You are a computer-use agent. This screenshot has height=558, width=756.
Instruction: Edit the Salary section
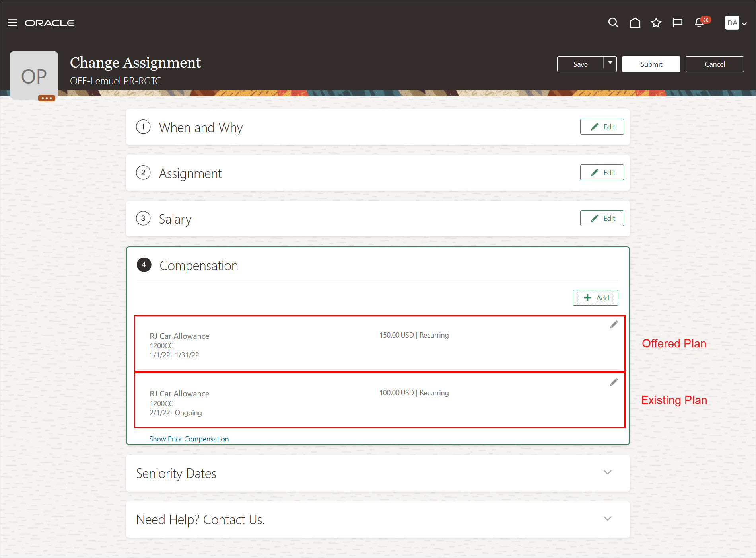click(x=602, y=219)
